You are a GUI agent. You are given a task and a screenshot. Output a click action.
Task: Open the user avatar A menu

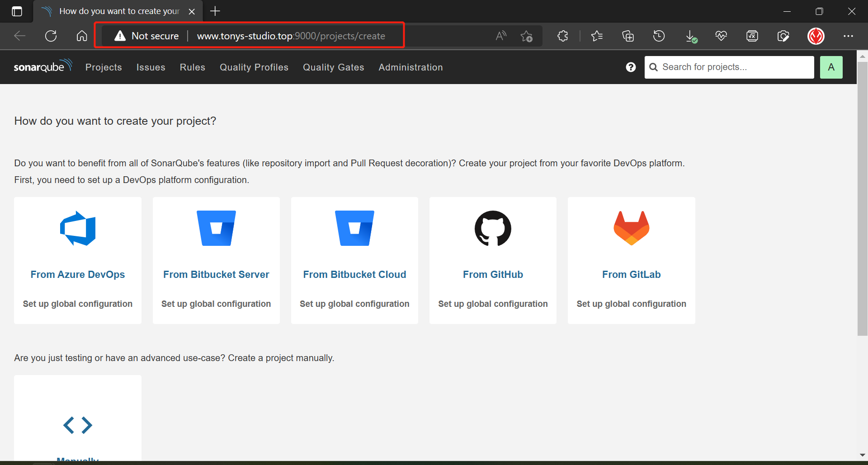(831, 67)
